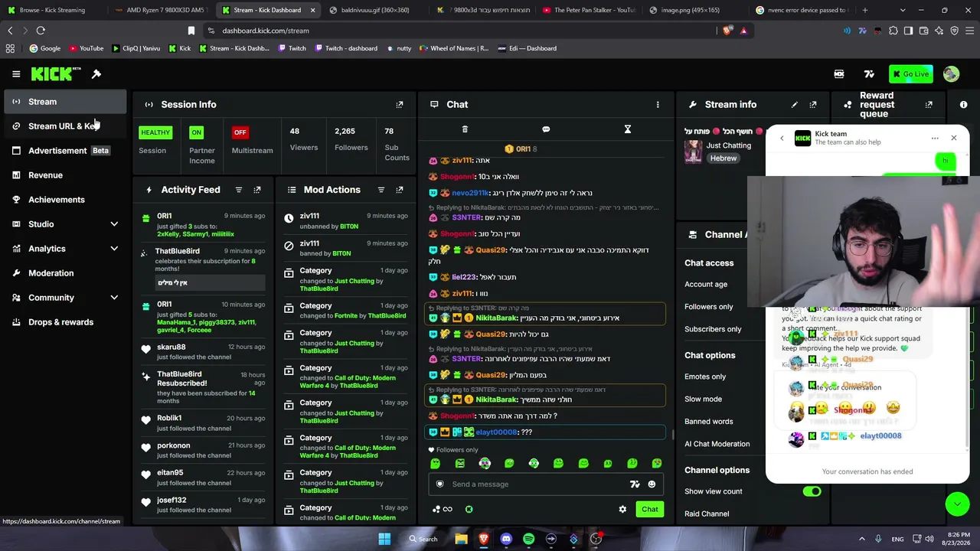Pop out the Reward request queue panel

pyautogui.click(x=929, y=105)
